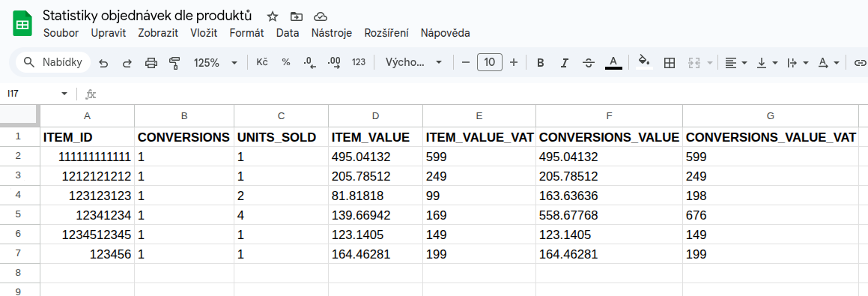Increase font size with plus button

pos(514,63)
